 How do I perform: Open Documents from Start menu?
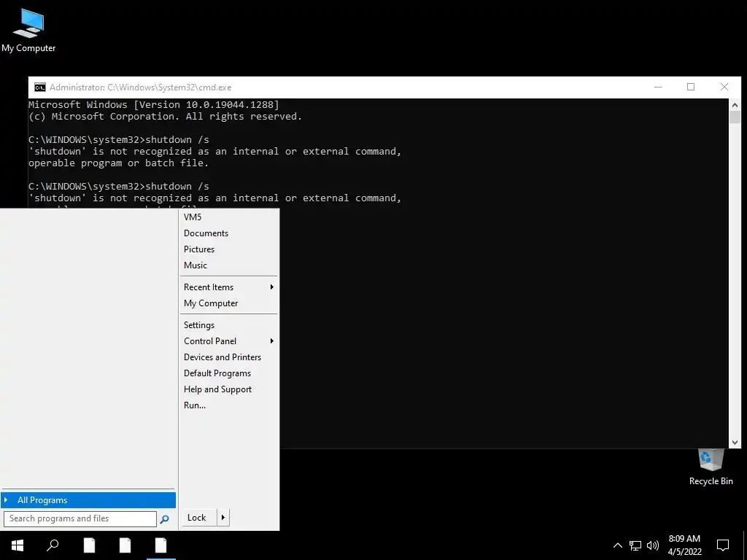pos(228,233)
